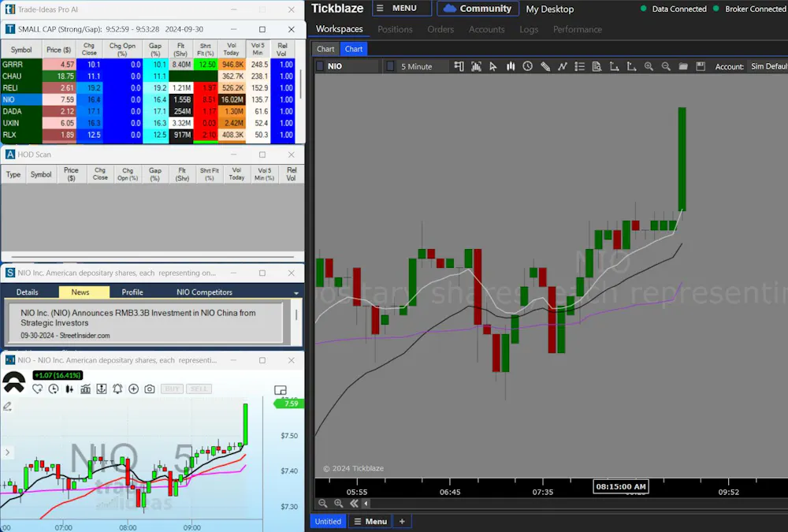This screenshot has width=788, height=532.
Task: Zoom in using the chart toolbar magnifier plus
Action: (x=649, y=66)
